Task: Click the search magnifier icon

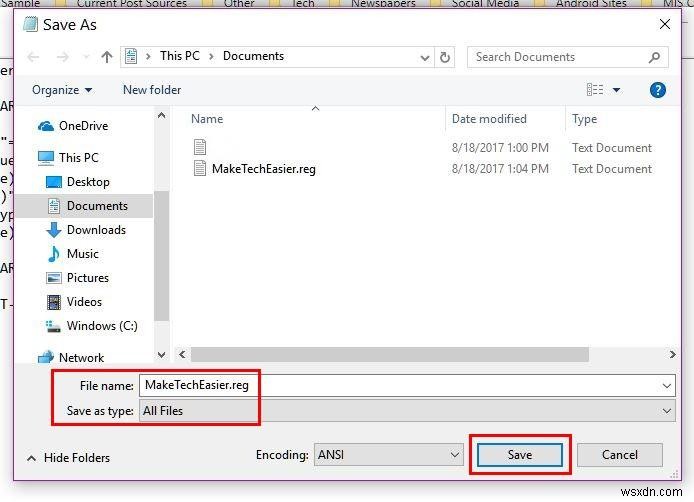Action: [x=654, y=57]
